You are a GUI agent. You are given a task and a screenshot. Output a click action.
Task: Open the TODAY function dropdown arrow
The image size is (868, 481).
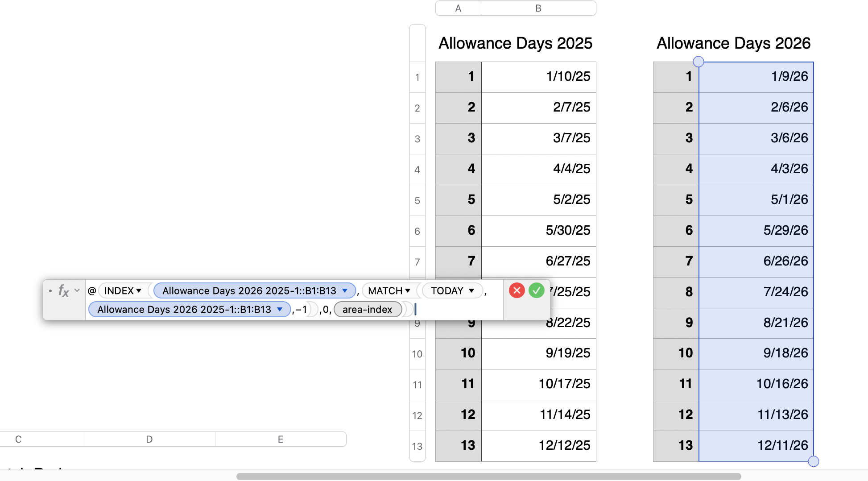coord(471,291)
